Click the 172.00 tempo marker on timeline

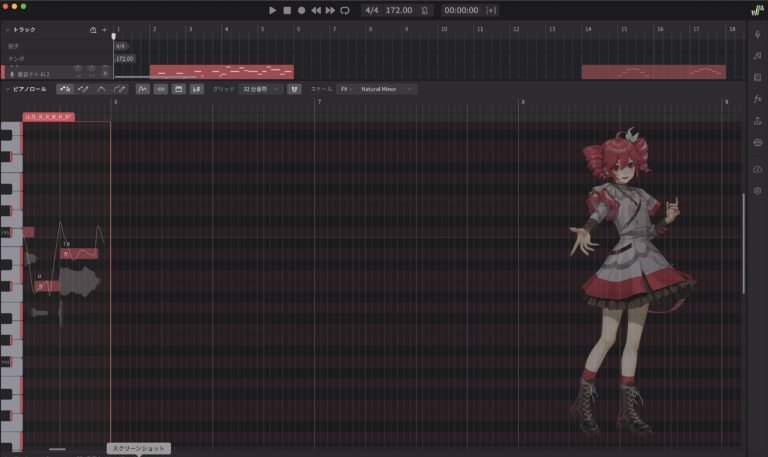point(124,59)
